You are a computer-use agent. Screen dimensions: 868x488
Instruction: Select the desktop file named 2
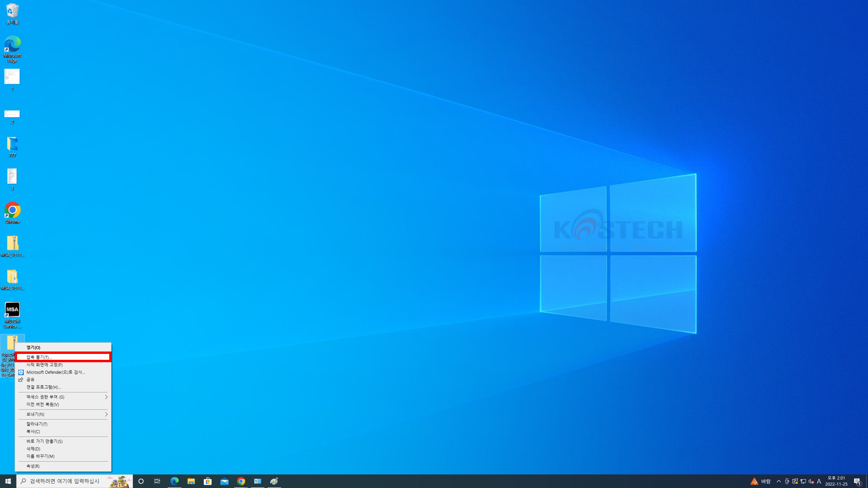[x=12, y=116]
